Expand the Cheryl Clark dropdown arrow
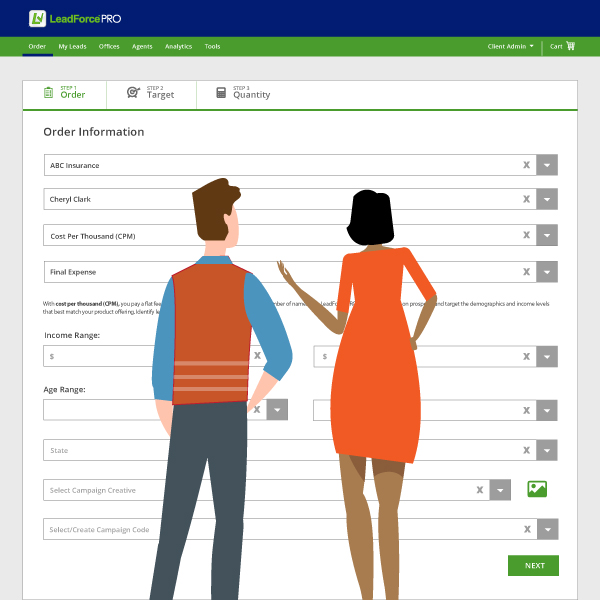The image size is (600, 600). (x=547, y=199)
